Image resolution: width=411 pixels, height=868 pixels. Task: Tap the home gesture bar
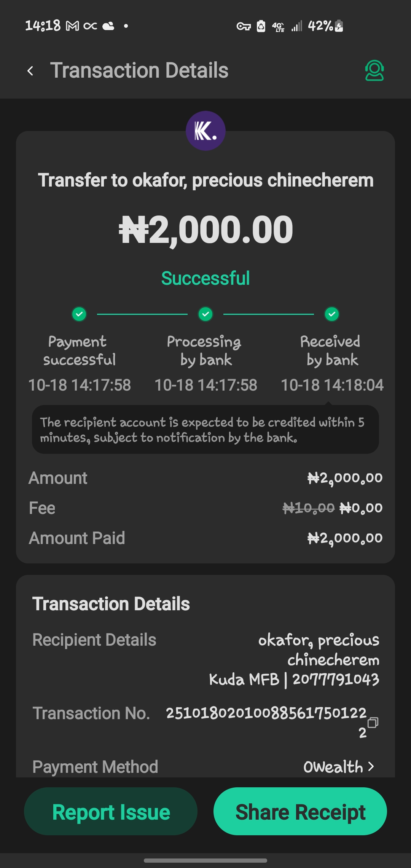point(205,860)
